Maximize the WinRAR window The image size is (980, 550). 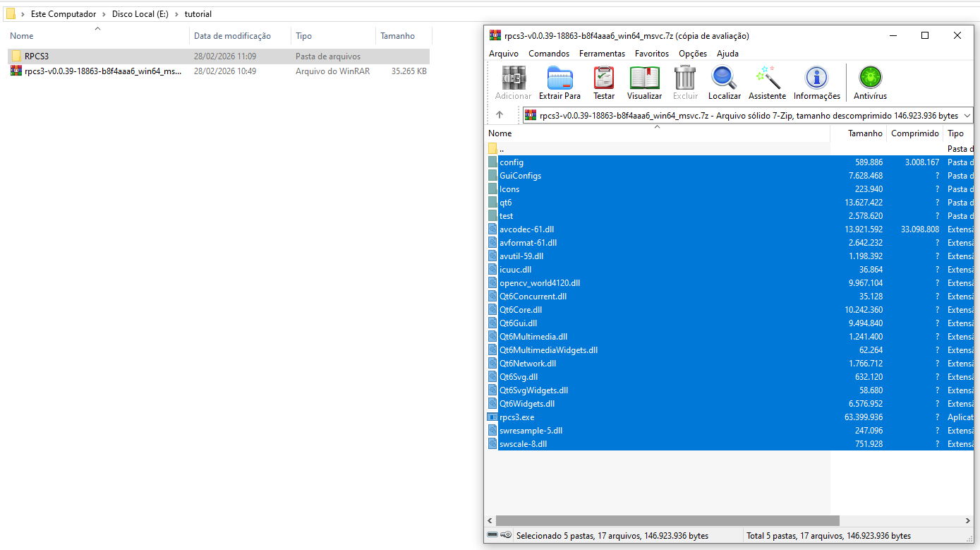(925, 35)
